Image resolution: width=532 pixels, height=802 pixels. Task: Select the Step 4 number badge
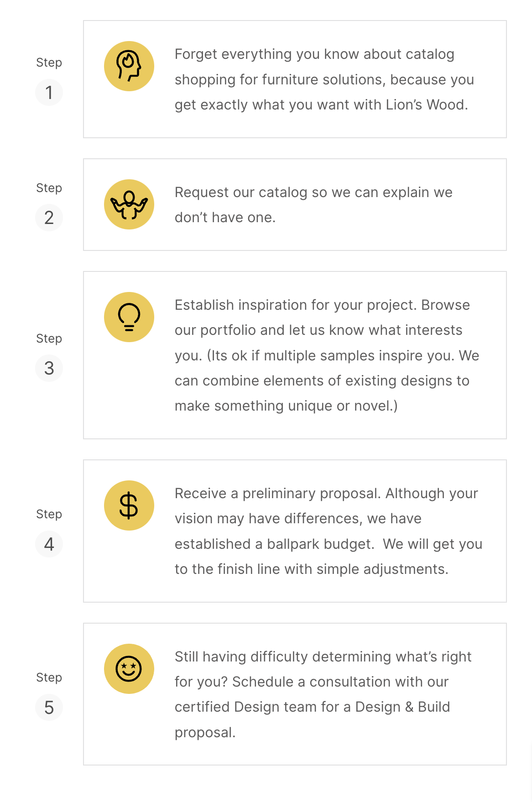49,544
